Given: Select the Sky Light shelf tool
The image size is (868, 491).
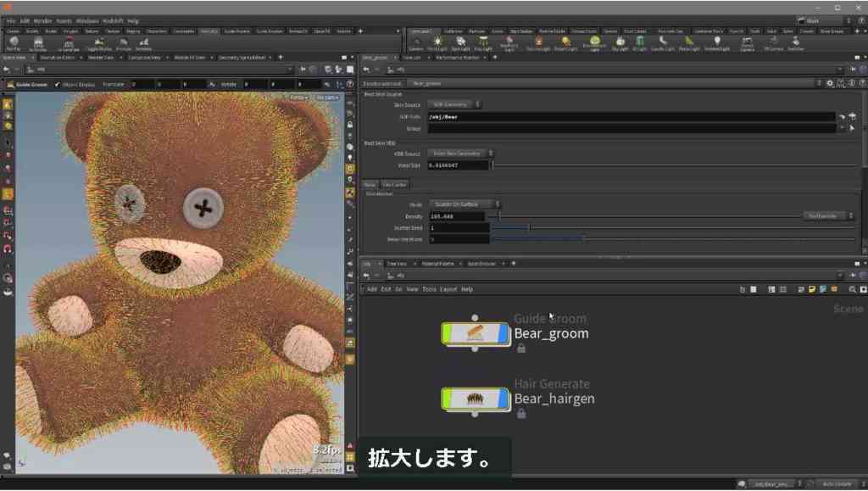Looking at the screenshot, I should tap(620, 43).
